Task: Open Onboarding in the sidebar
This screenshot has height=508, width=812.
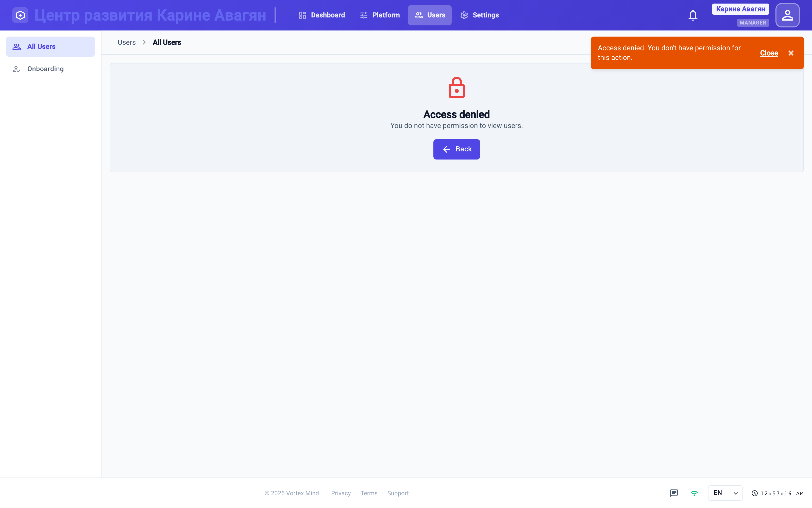Action: (x=50, y=69)
